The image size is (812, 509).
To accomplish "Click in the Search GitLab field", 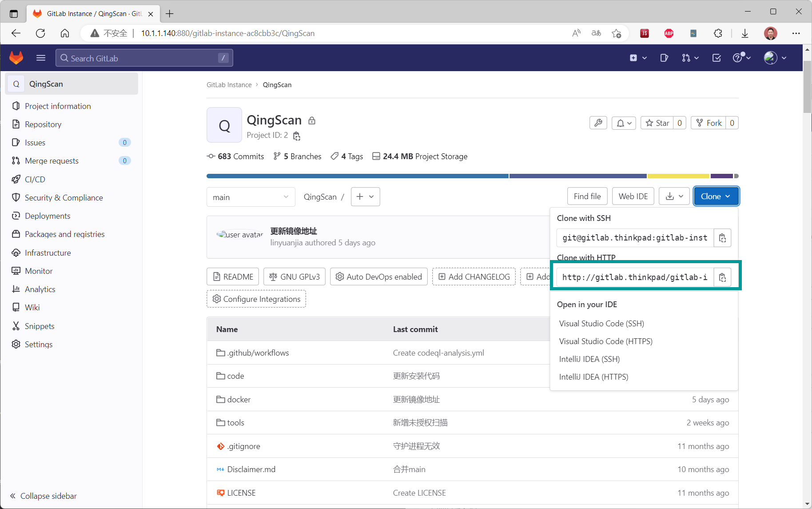I will point(144,58).
